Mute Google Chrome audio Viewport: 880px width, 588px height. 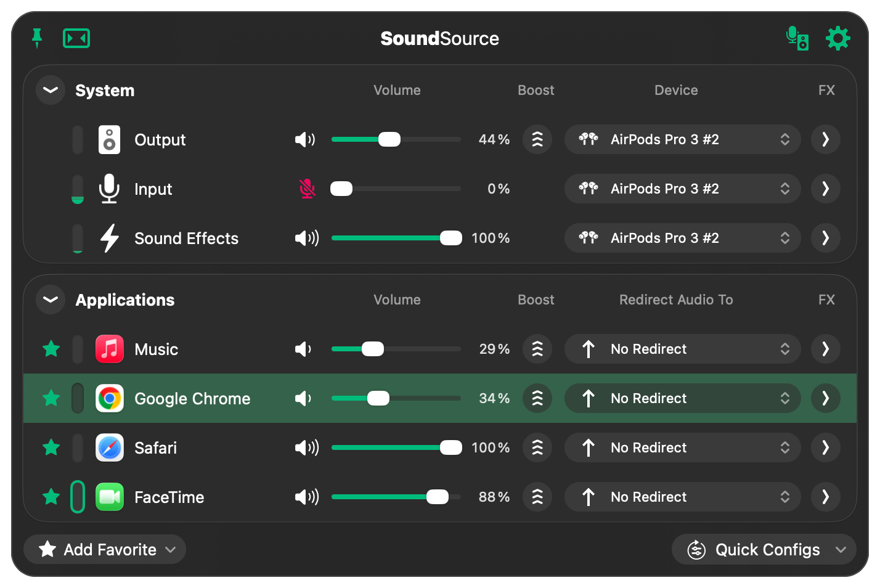click(303, 398)
